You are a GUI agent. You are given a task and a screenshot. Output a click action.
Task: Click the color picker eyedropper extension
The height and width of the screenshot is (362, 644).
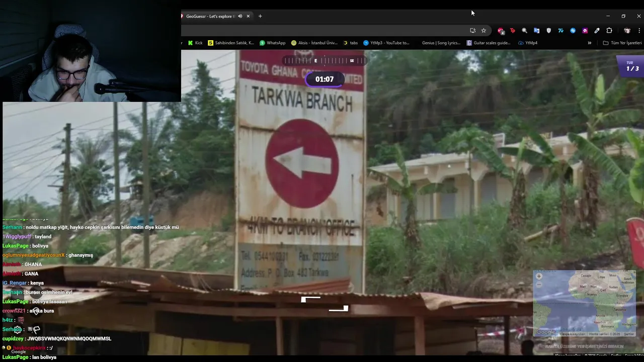point(597,31)
